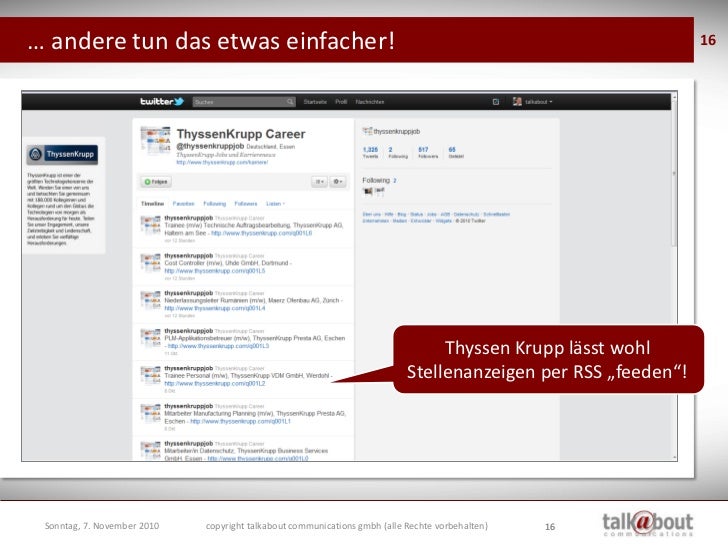Open link in Mitarbeiter Manufacturing Planning tweet
This screenshot has height=546, width=728.
(x=240, y=421)
